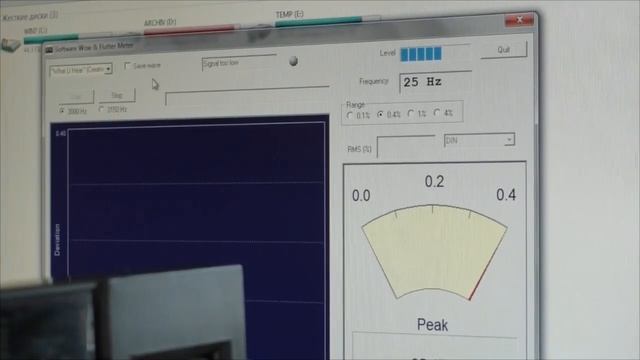Click the greyed Start button
This screenshot has height=360, width=640.
pyautogui.click(x=76, y=97)
